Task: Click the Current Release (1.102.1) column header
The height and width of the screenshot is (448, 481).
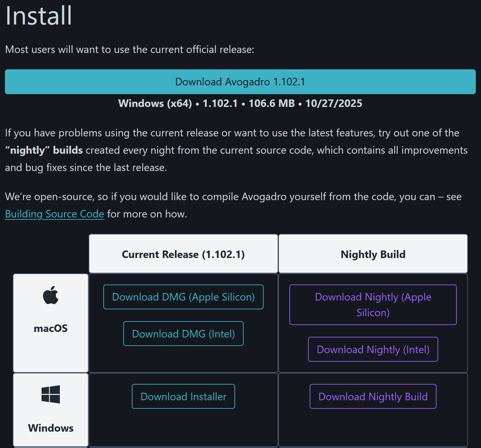Action: click(183, 254)
